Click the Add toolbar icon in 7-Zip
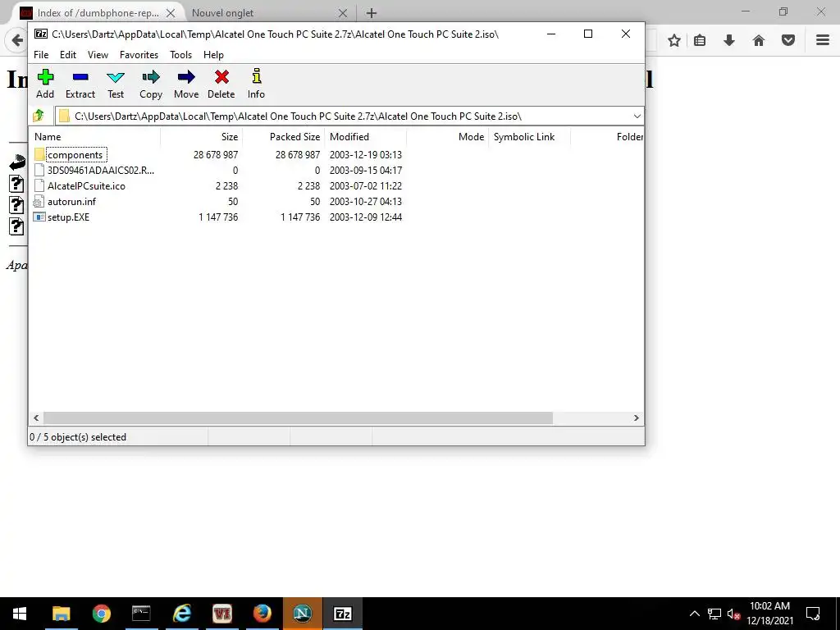 click(46, 77)
